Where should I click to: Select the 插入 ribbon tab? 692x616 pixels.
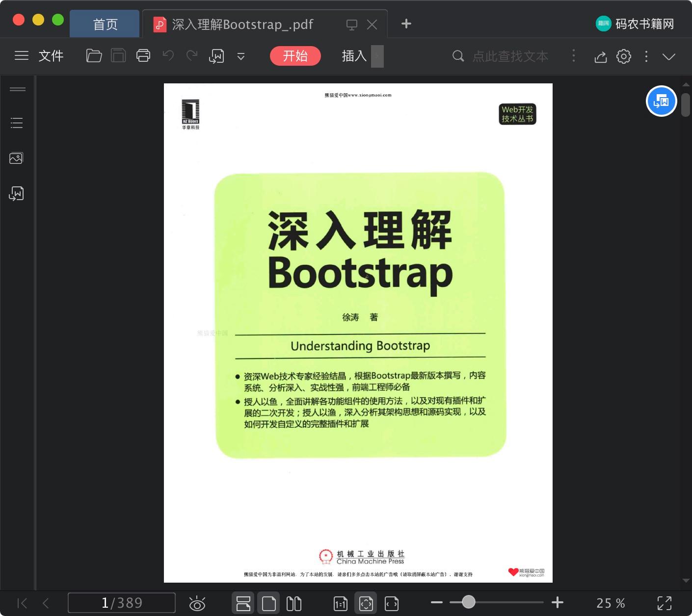354,56
